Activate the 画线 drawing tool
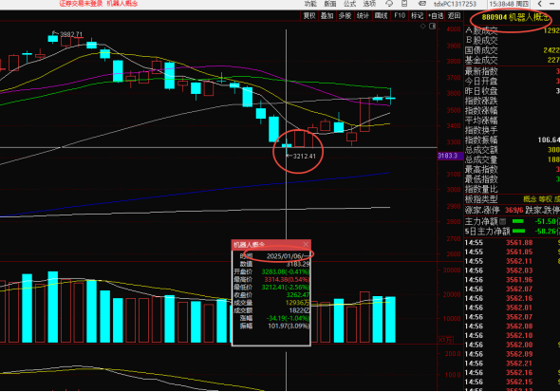 pos(381,16)
